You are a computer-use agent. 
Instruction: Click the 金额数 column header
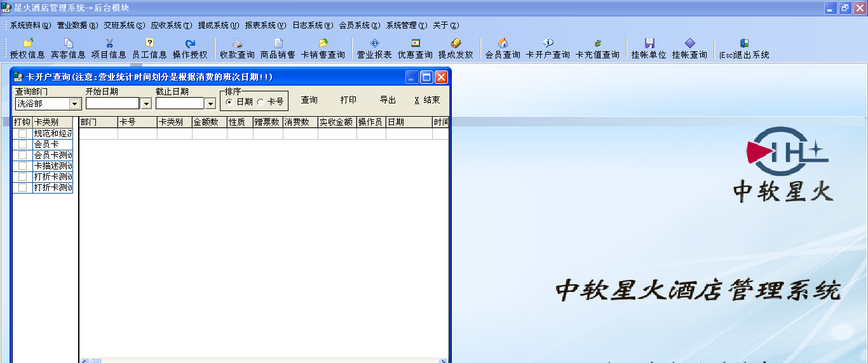(x=209, y=122)
